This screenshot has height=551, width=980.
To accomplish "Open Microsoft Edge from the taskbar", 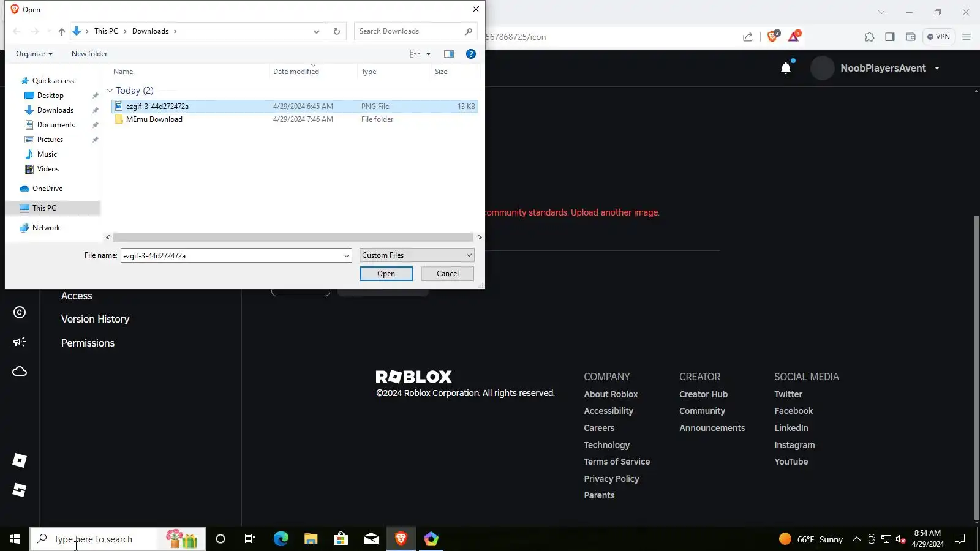I will (x=281, y=539).
